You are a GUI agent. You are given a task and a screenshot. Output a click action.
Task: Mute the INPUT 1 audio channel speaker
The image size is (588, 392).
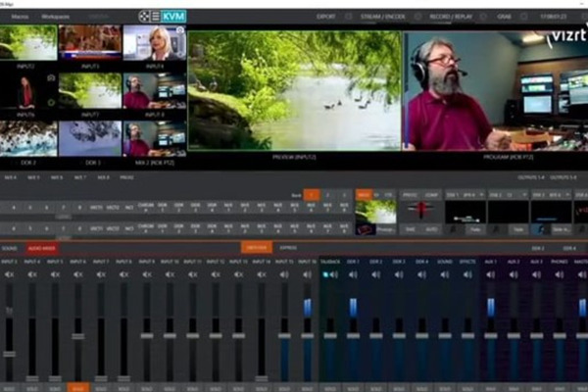tap(10, 274)
